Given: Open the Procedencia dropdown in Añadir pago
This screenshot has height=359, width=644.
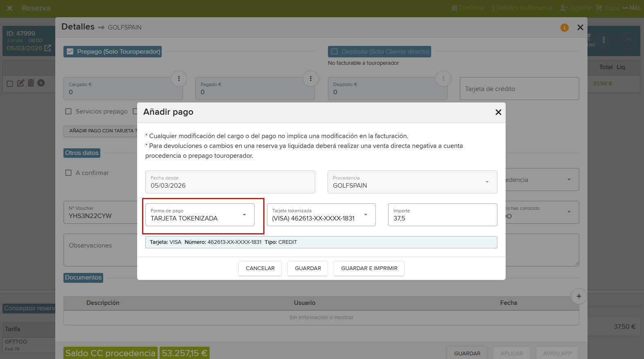Looking at the screenshot, I should click(412, 182).
